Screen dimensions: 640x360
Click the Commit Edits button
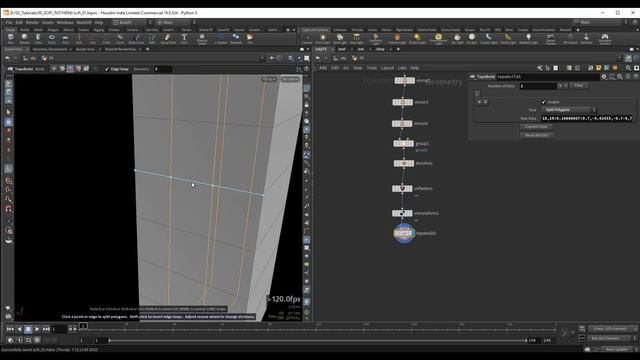(x=536, y=127)
